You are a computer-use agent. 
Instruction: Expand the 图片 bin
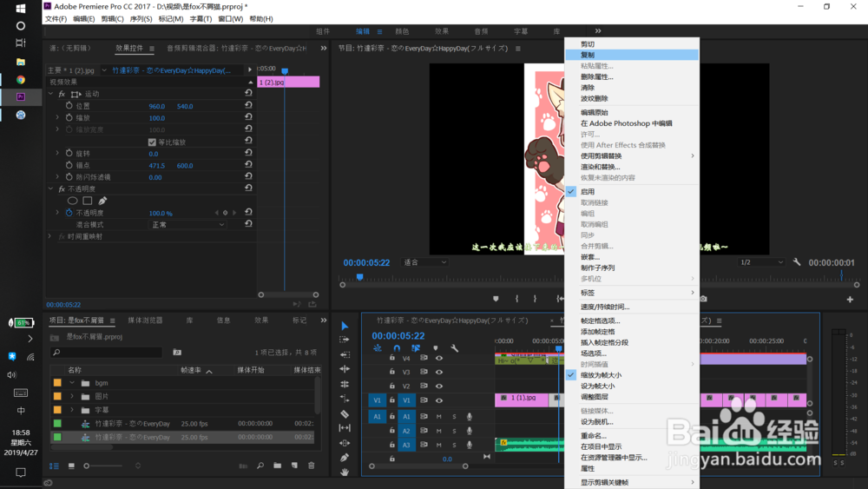[72, 397]
